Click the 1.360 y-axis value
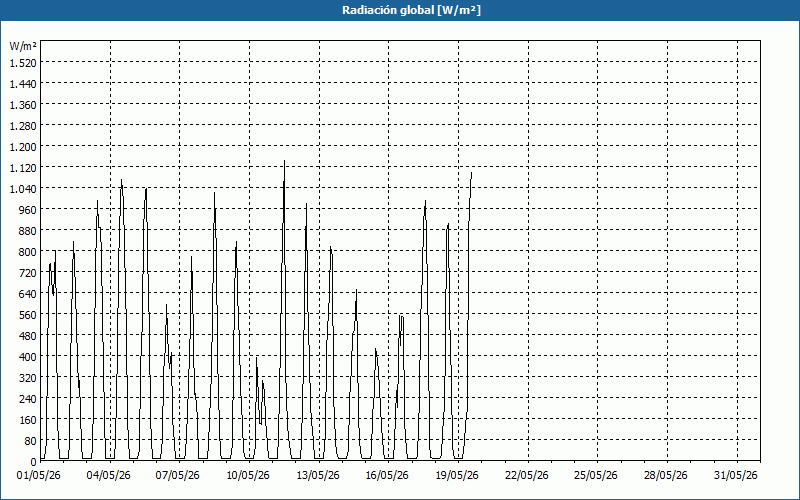The image size is (800, 500). 23,105
